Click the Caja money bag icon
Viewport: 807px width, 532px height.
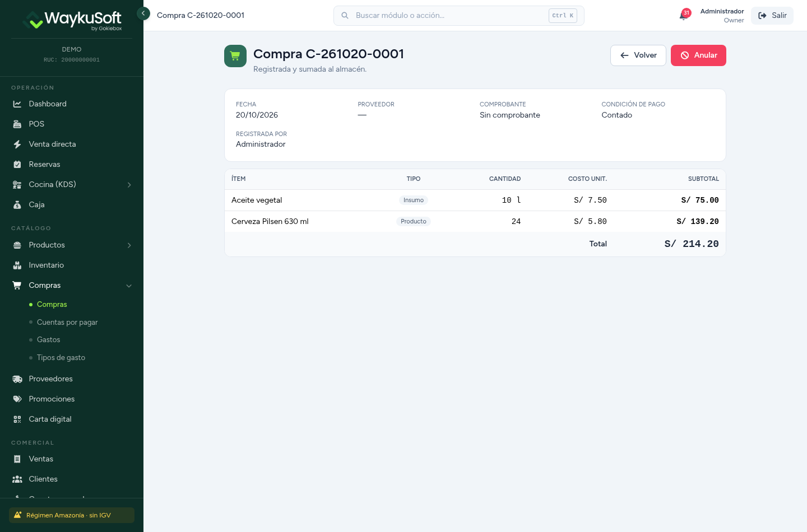click(x=17, y=205)
